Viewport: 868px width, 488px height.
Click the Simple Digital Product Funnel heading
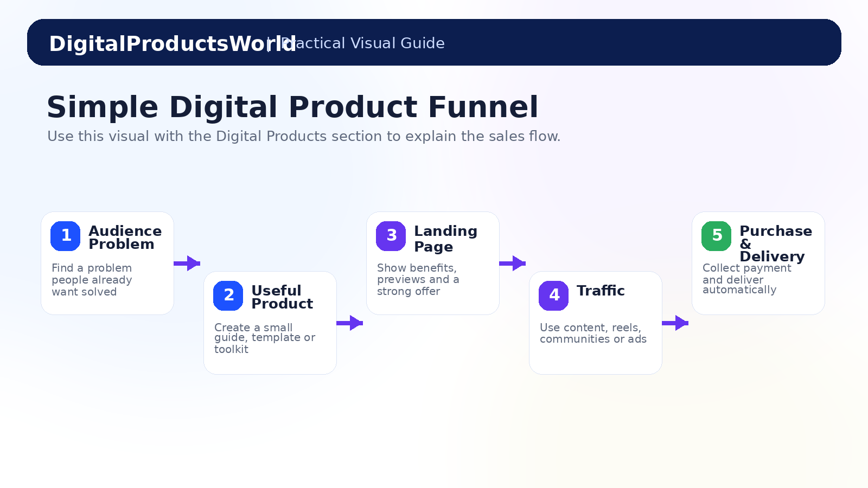292,107
